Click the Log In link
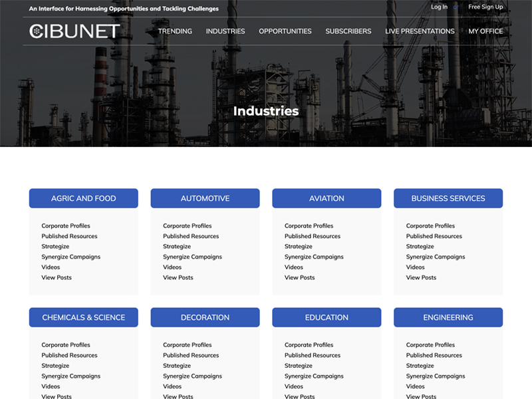The height and width of the screenshot is (399, 532). (439, 7)
